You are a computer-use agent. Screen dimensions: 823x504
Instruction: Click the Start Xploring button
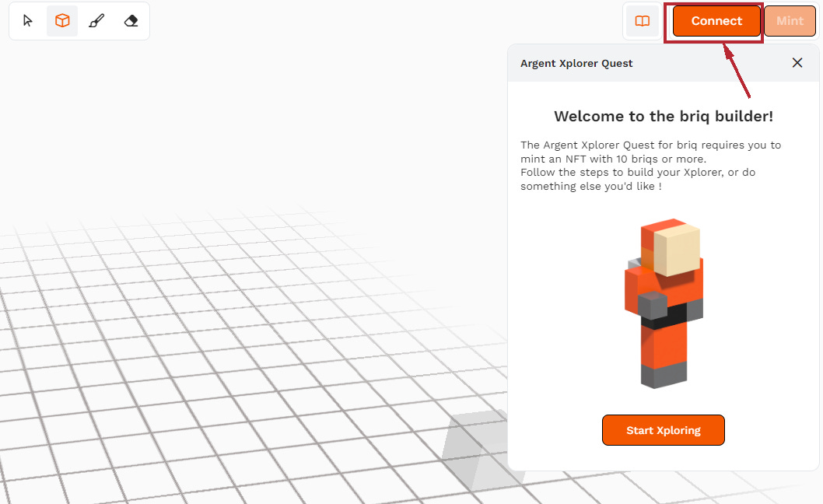pyautogui.click(x=664, y=430)
